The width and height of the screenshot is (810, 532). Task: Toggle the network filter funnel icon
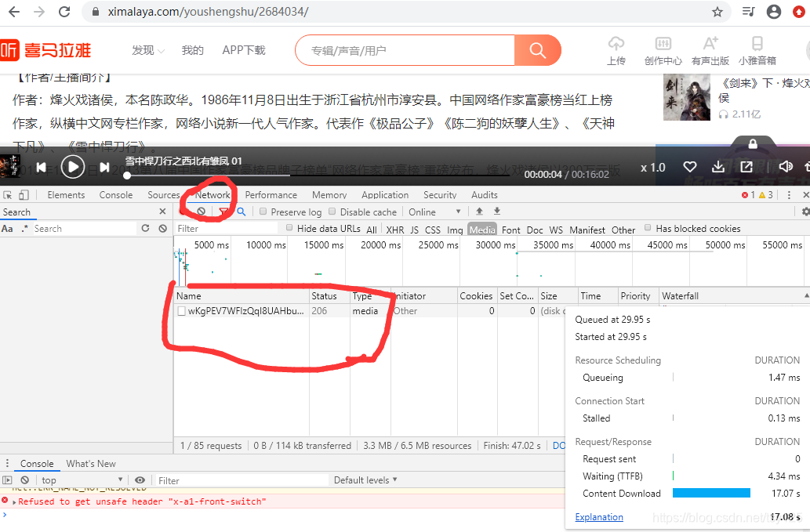tap(223, 212)
